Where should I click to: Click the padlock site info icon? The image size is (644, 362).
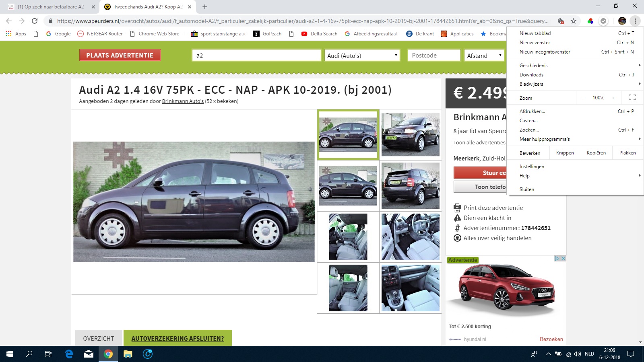pos(50,21)
